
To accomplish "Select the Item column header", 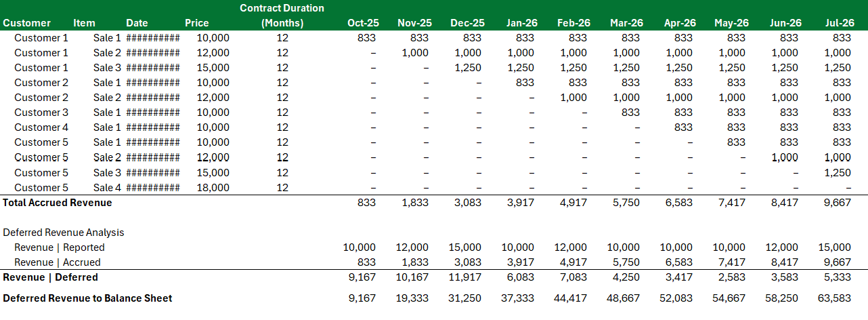I will pos(84,23).
